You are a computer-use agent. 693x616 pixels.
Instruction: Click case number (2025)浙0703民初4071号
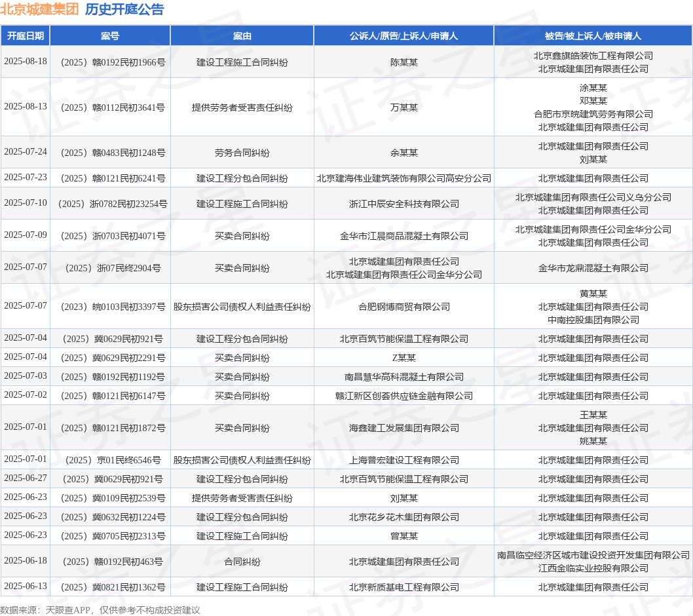[113, 236]
